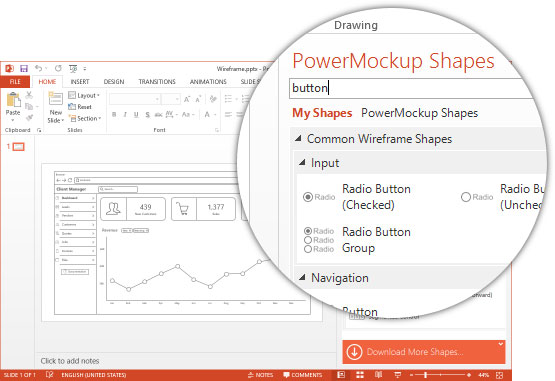Switch to Normal view icon
This screenshot has width=555, height=381.
(341, 375)
